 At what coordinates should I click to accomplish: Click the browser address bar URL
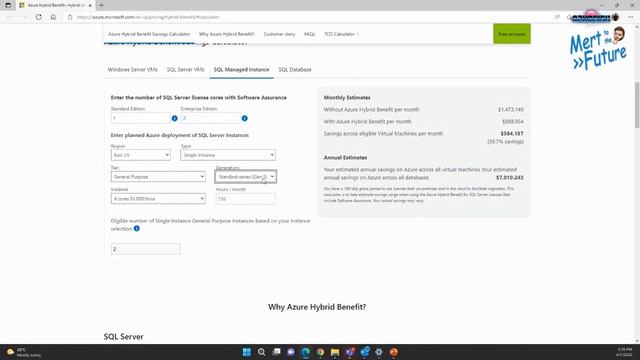(x=148, y=17)
